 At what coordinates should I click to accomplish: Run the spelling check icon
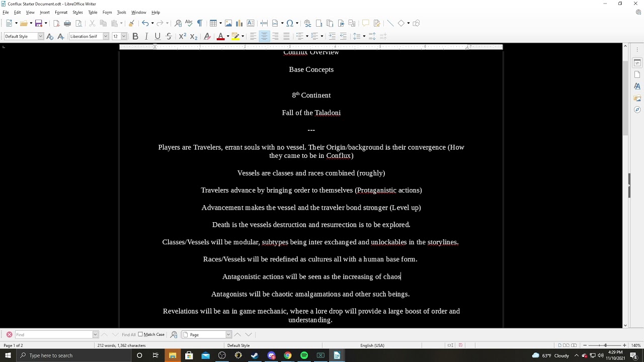(189, 23)
